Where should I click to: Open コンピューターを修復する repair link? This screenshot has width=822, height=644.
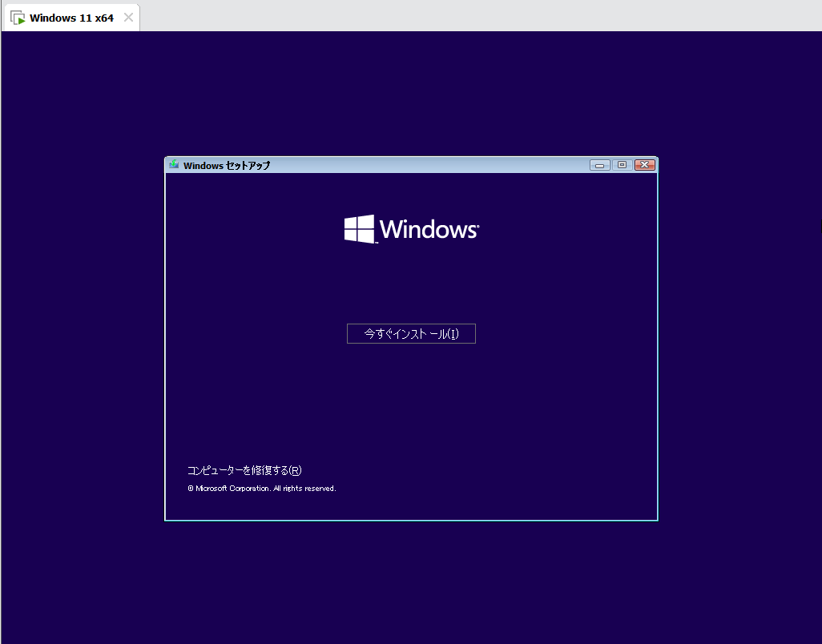pos(244,470)
